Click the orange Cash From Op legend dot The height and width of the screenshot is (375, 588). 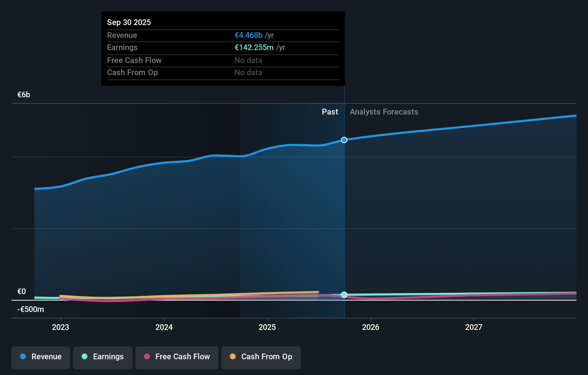tap(233, 357)
